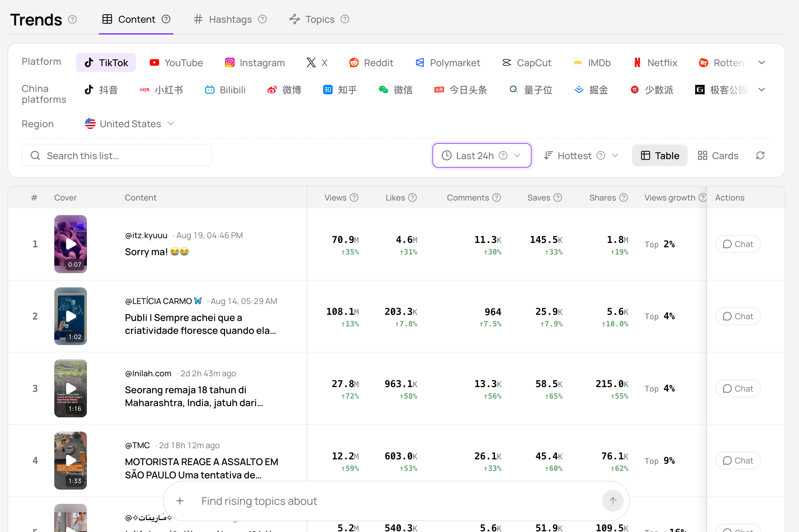Click the 'Find rising topics about' prompt field
The height and width of the screenshot is (532, 799).
pyautogui.click(x=397, y=501)
